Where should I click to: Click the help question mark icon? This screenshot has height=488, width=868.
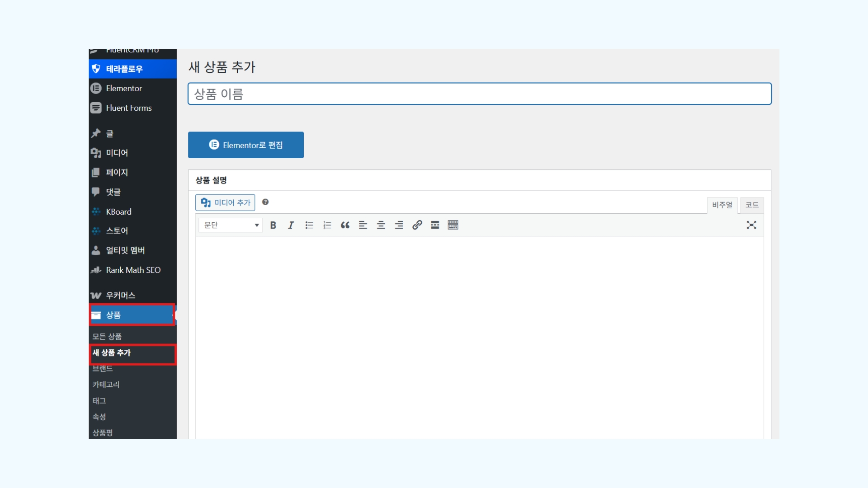click(265, 202)
